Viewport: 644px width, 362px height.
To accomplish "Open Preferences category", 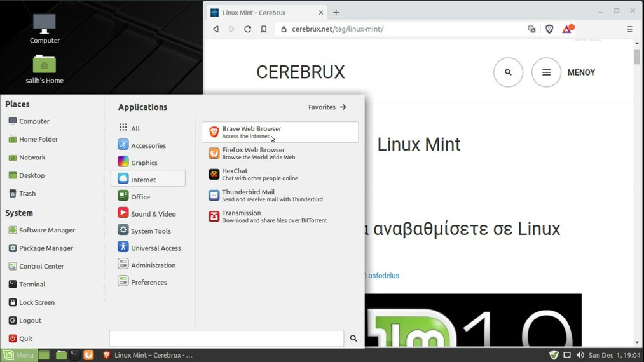I will tap(148, 282).
